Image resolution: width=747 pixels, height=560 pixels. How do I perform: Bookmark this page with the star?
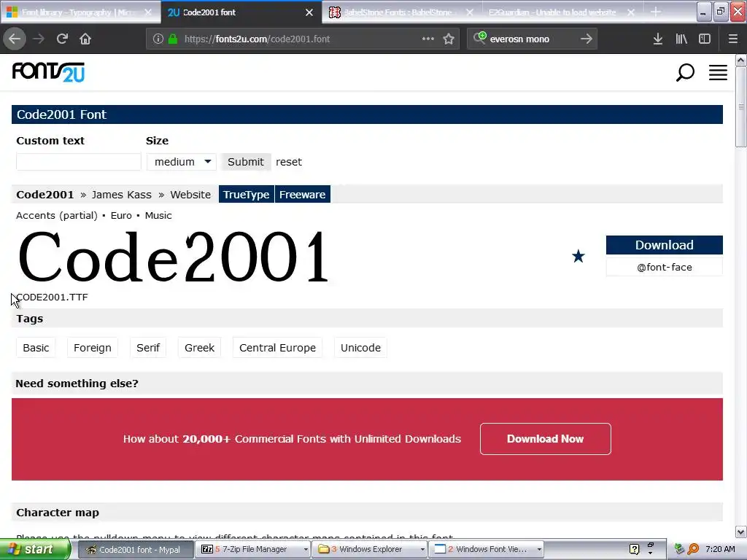(x=449, y=39)
